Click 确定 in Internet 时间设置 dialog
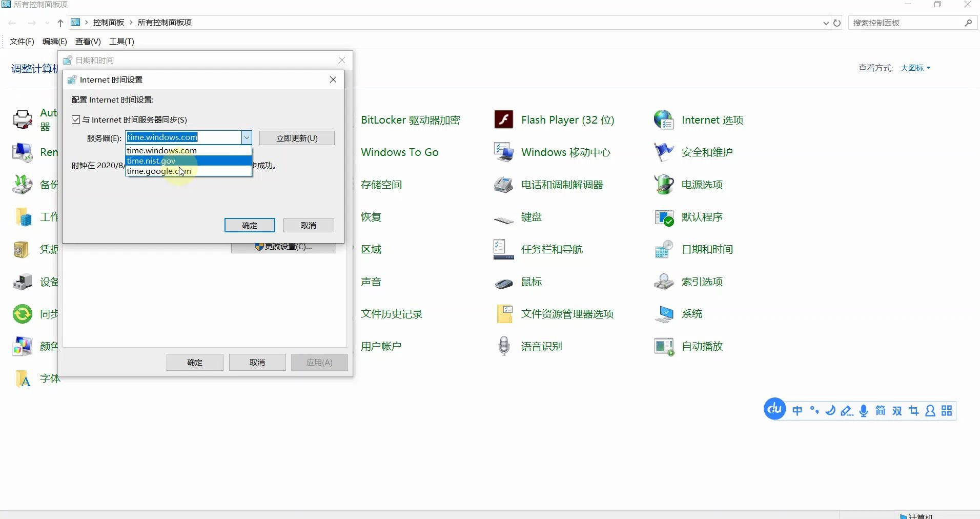The image size is (980, 519). coord(250,225)
